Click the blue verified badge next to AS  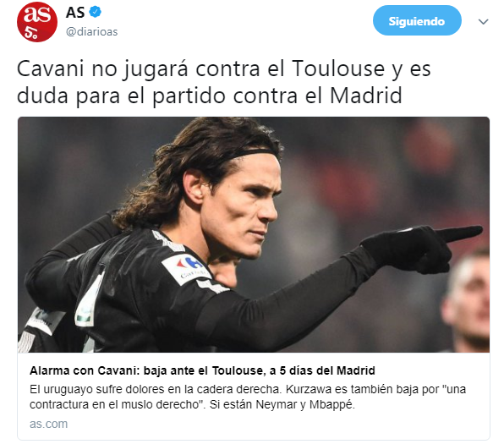(x=95, y=12)
